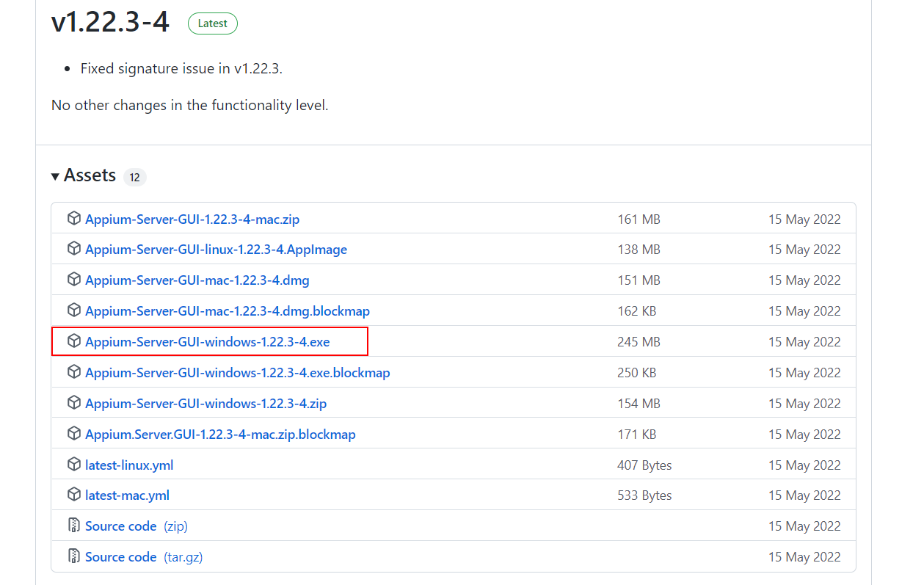The width and height of the screenshot is (924, 585).
Task: Click package icon beside Appium-Server-GUI-1.22.3-4-mac.zip
Action: tap(73, 219)
